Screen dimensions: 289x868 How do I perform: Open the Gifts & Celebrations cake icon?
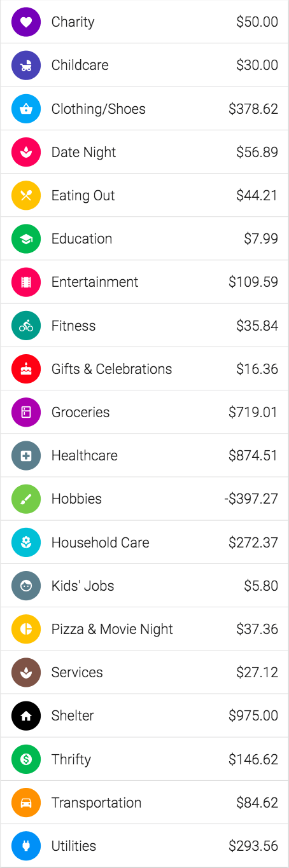click(x=26, y=369)
